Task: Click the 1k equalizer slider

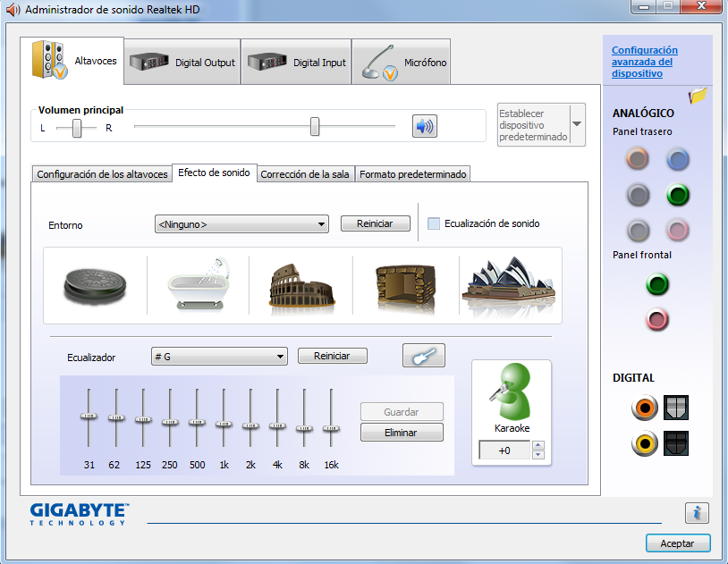Action: [224, 424]
